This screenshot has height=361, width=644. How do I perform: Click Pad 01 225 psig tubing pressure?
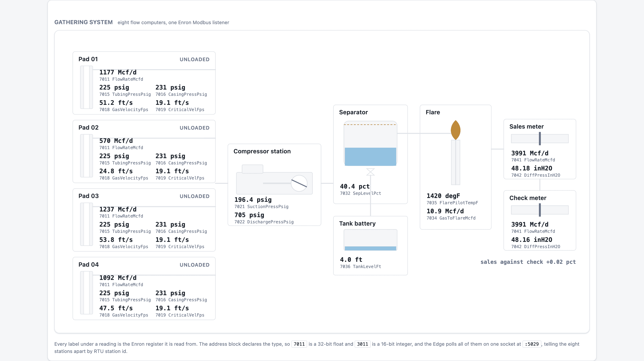pyautogui.click(x=114, y=88)
